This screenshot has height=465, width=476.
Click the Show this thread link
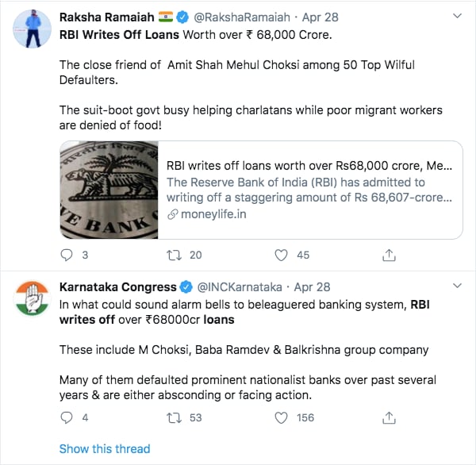(x=105, y=448)
